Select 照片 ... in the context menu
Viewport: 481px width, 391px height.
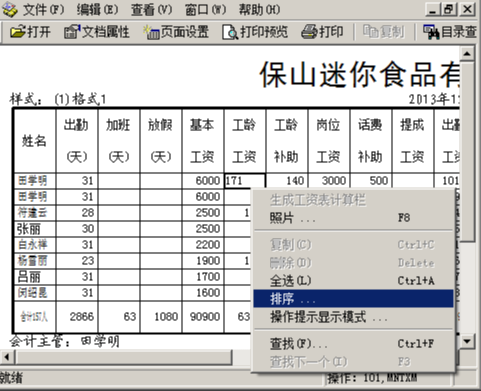point(353,218)
